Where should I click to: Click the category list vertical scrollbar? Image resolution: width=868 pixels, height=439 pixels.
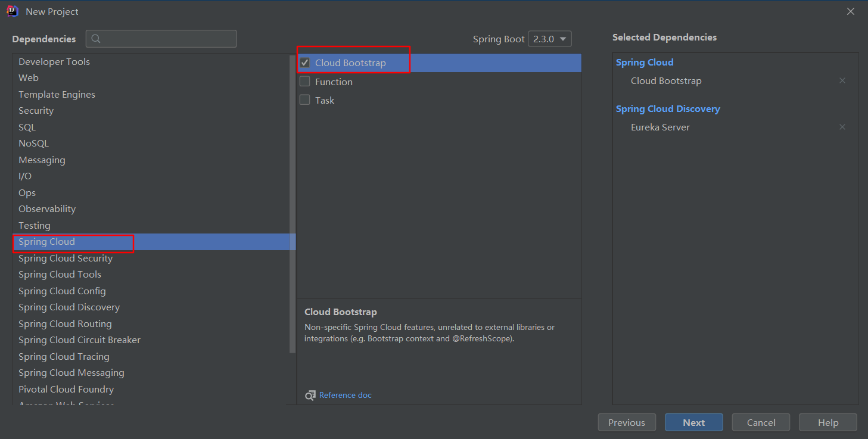[293, 204]
